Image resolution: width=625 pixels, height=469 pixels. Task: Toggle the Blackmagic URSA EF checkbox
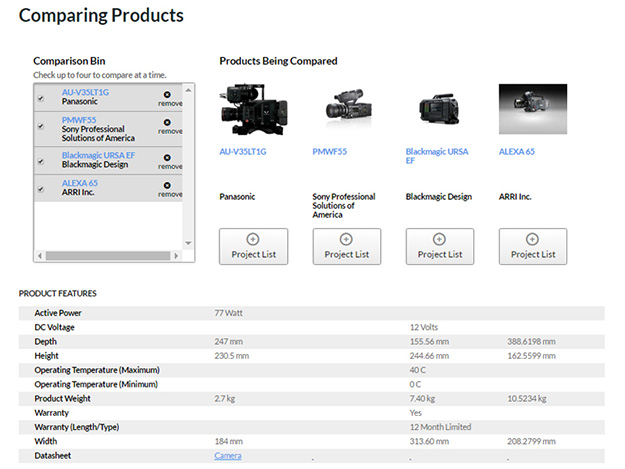(40, 160)
